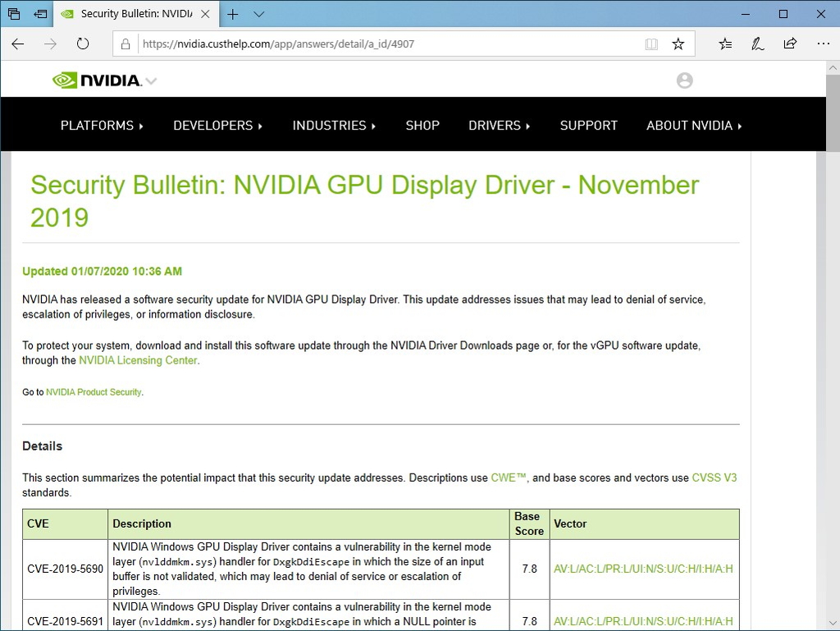Click the Updated 01/07/2020 timestamp
The width and height of the screenshot is (840, 631).
click(x=102, y=272)
